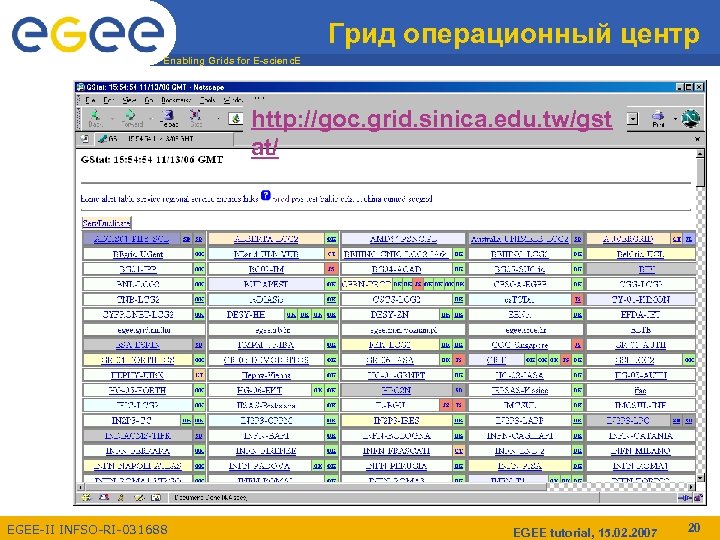This screenshot has height=540, width=720.
Task: Click the ok status cell next to CYFRONET-LCG2
Action: click(199, 315)
